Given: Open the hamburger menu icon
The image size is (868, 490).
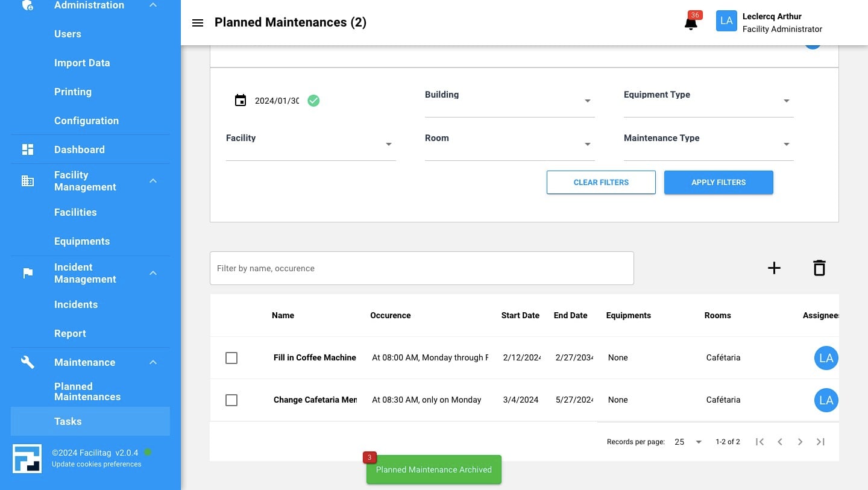Looking at the screenshot, I should tap(197, 23).
